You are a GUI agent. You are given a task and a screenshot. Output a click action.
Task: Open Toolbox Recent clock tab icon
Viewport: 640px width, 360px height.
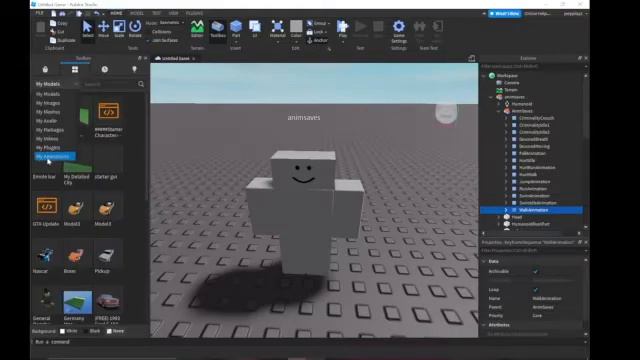pos(105,69)
